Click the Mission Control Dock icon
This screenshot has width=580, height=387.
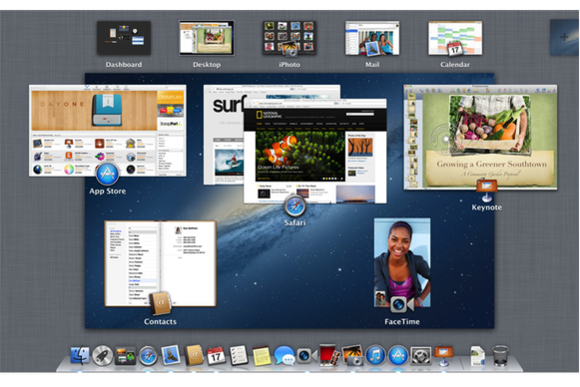(125, 356)
